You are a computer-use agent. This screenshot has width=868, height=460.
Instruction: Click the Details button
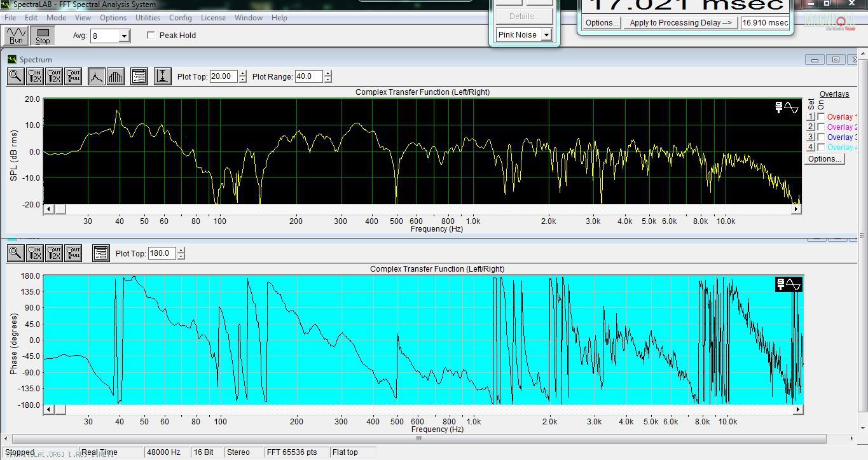pyautogui.click(x=525, y=17)
